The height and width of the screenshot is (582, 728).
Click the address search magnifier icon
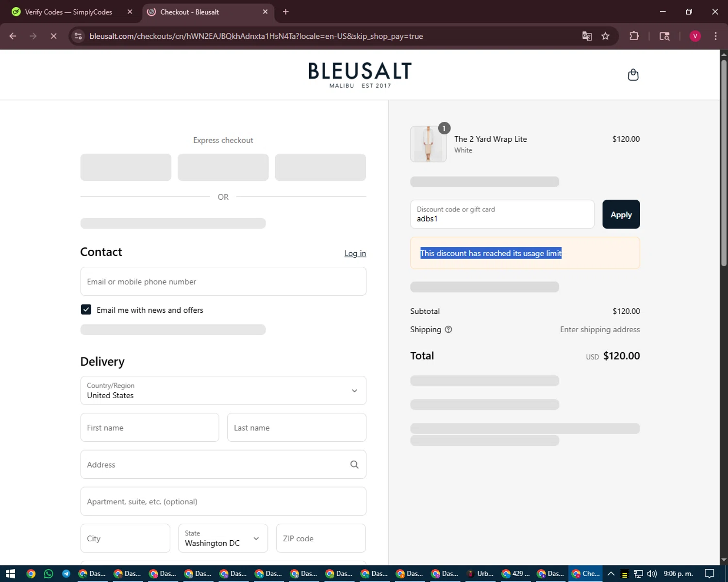click(354, 465)
